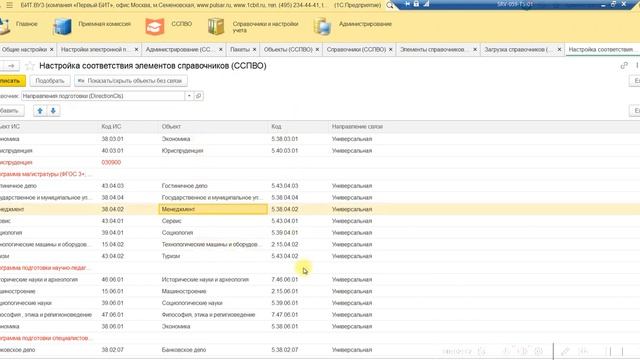Click the Добавить button
The height and width of the screenshot is (360, 640).
point(11,111)
